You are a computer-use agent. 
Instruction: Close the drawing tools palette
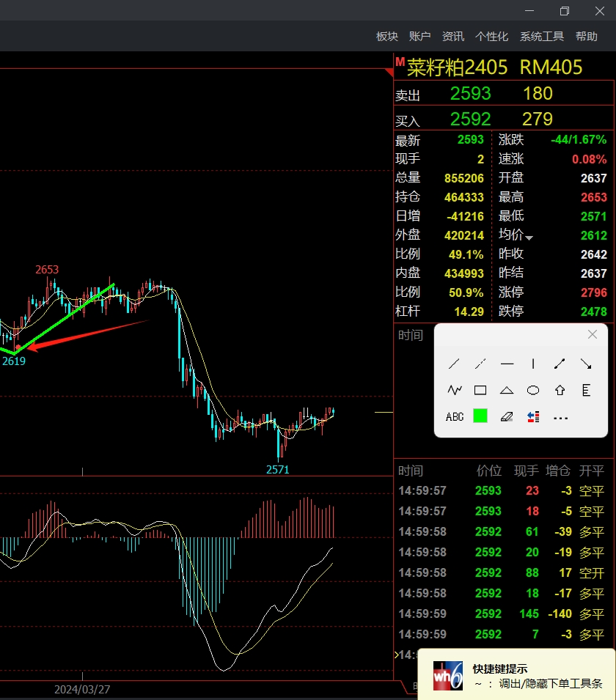pyautogui.click(x=593, y=335)
